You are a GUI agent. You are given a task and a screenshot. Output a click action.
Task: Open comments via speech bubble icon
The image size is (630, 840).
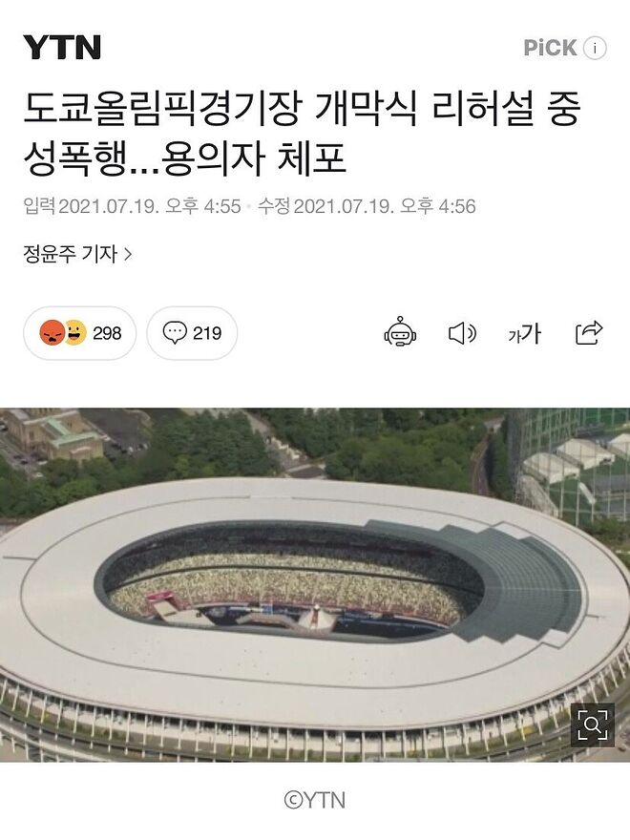pyautogui.click(x=175, y=333)
